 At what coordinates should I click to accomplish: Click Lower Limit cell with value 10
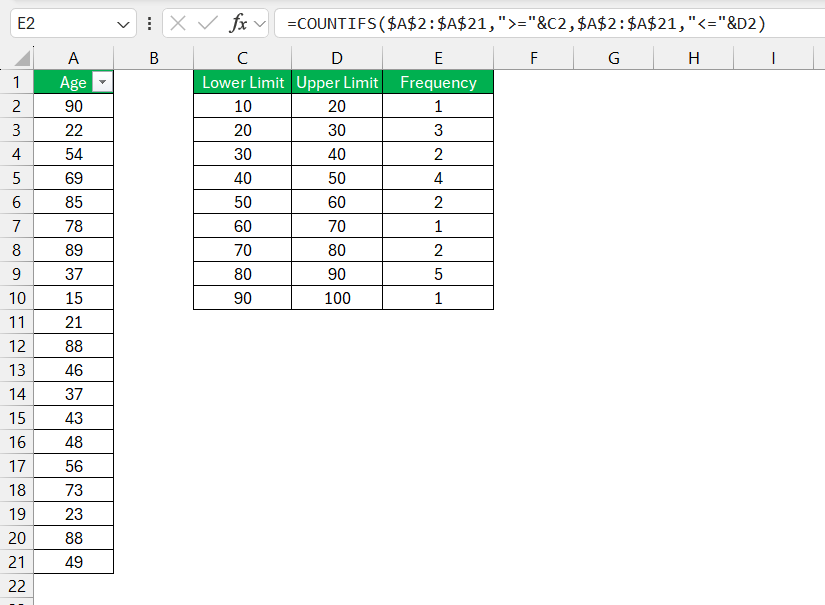243,106
